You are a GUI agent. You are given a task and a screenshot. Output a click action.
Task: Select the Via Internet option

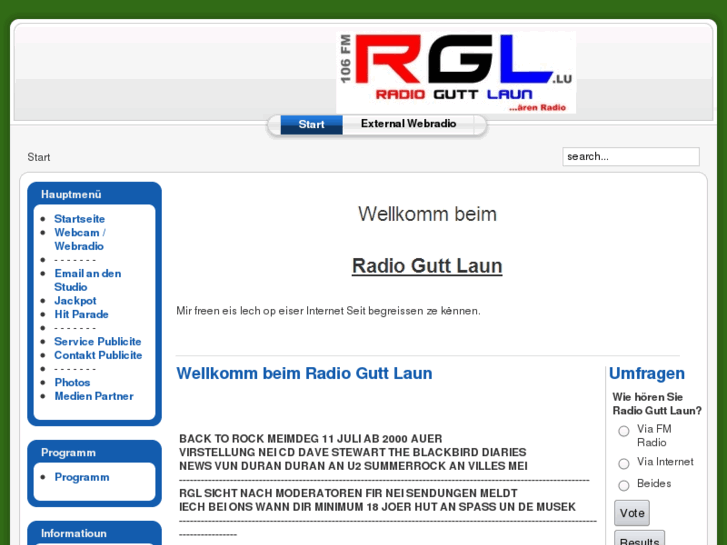(624, 463)
